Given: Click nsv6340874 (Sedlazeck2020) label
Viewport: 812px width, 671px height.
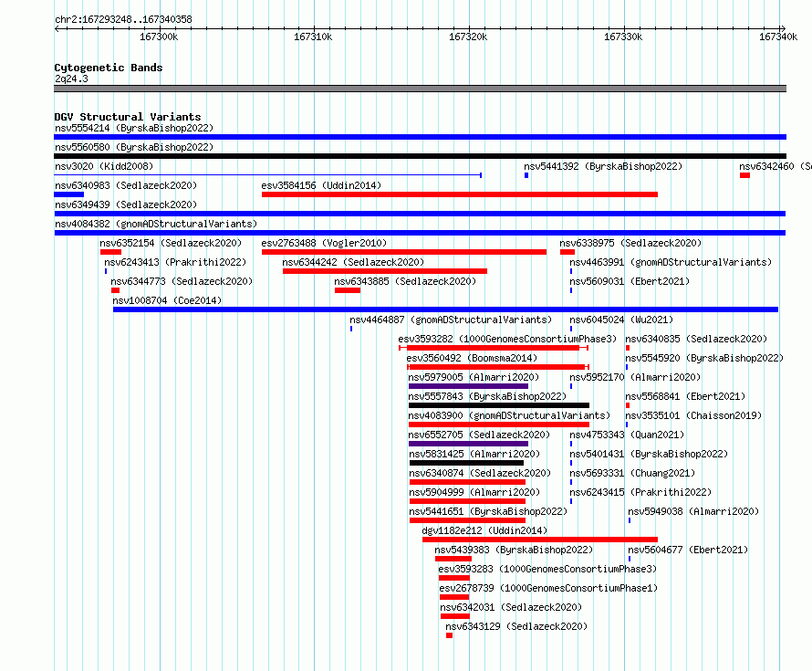Looking at the screenshot, I should [x=481, y=473].
